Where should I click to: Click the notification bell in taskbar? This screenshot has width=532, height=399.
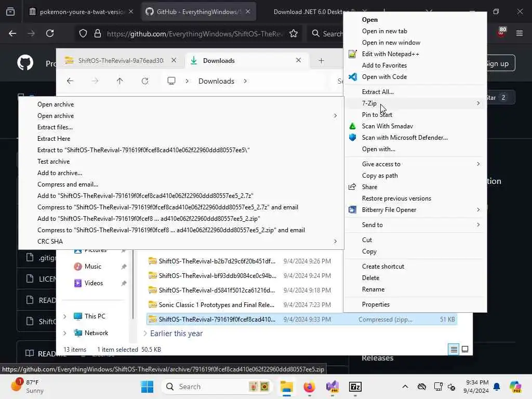point(497,387)
